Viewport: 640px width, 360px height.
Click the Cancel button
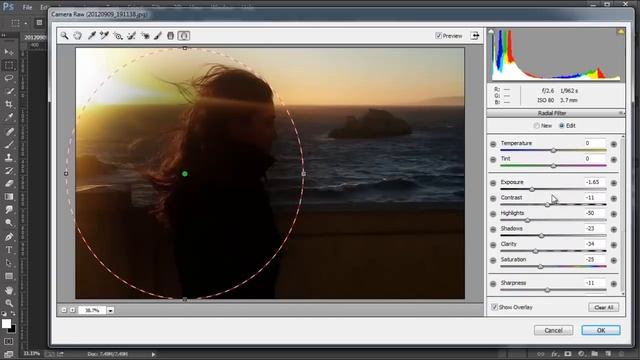(553, 330)
